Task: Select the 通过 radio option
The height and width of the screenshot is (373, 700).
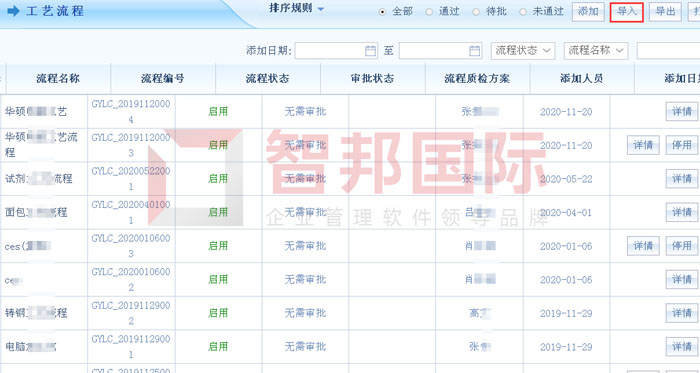Action: click(429, 12)
